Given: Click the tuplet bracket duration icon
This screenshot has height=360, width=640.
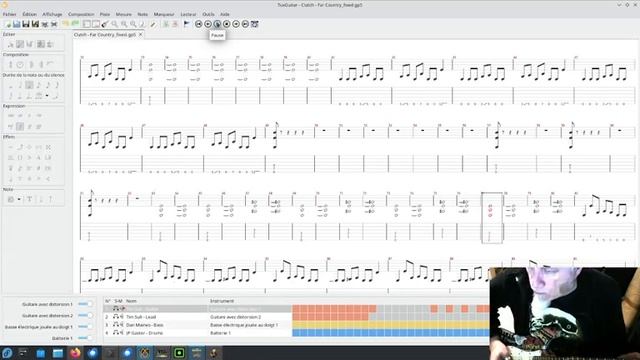Looking at the screenshot, I should pos(38,96).
